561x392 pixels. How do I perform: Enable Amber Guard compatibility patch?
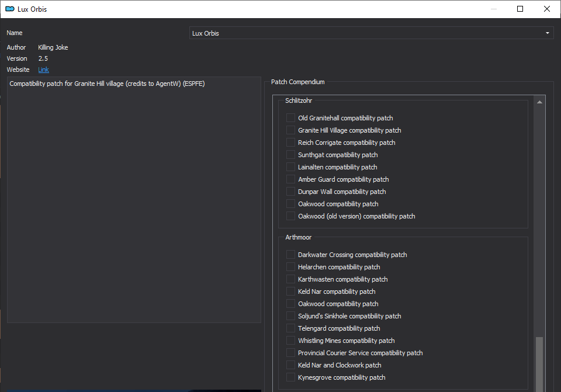pyautogui.click(x=290, y=179)
